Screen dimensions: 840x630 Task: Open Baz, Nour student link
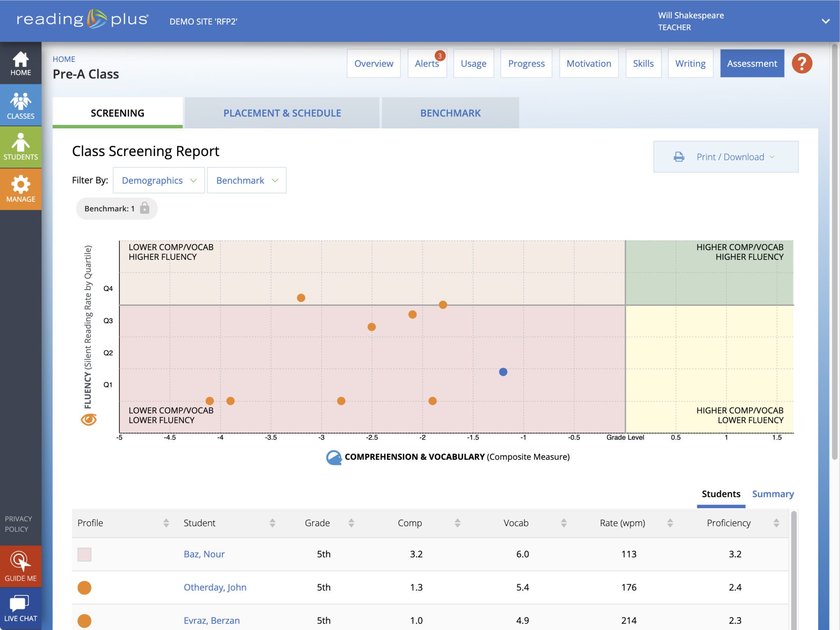[x=204, y=554]
